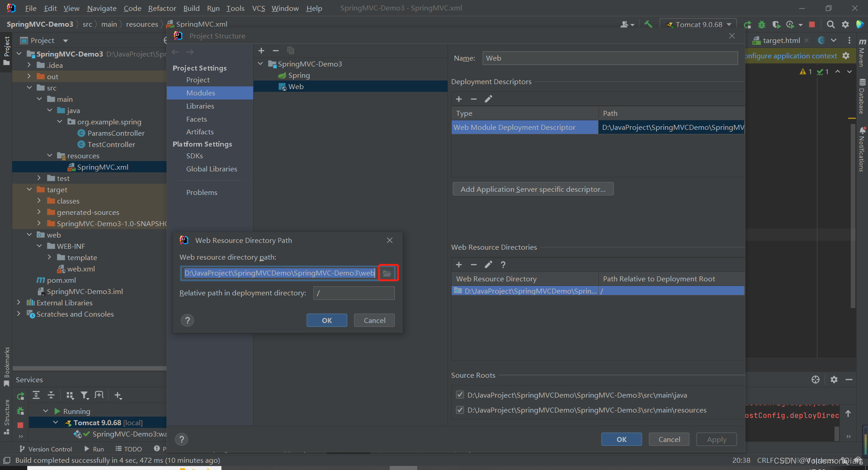
Task: Collapse the Running node in Services
Action: [x=46, y=411]
